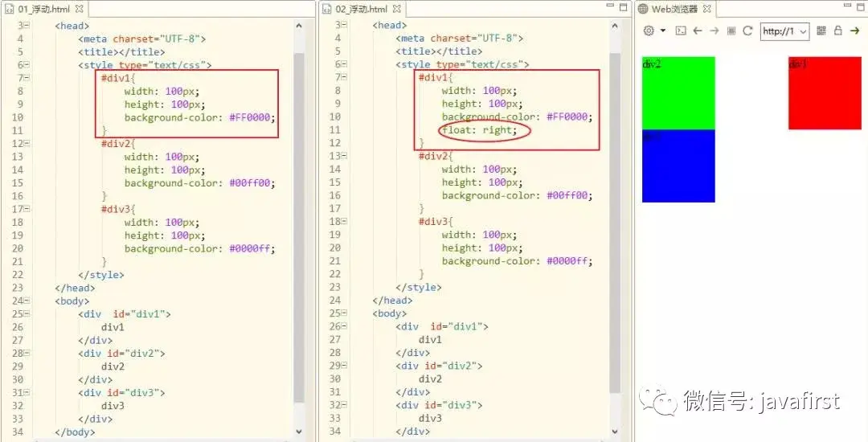The image size is (868, 442).
Task: Go forward with the gray forward arrow
Action: pos(714,31)
